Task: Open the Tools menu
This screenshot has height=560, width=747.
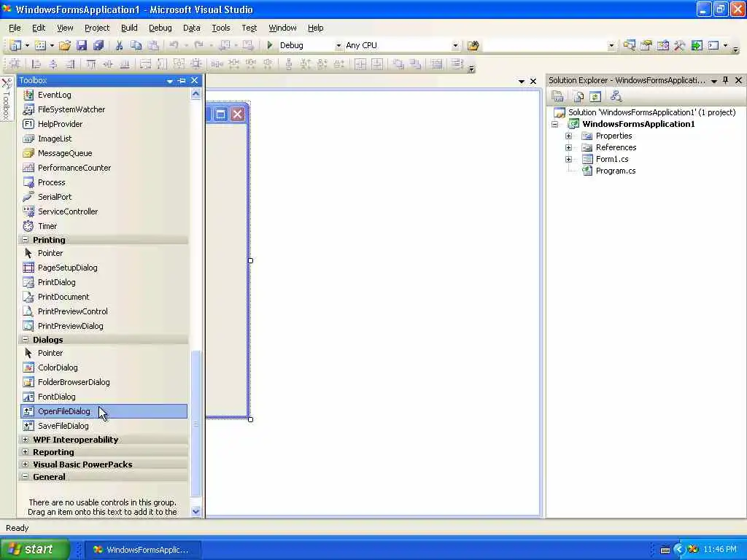Action: click(x=220, y=28)
